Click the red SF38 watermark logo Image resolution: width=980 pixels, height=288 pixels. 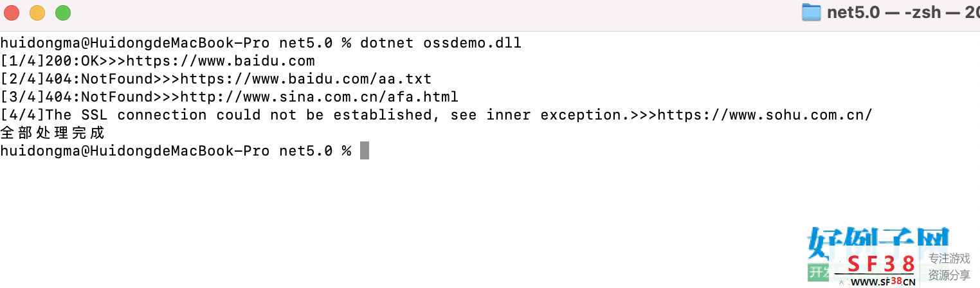[x=880, y=264]
